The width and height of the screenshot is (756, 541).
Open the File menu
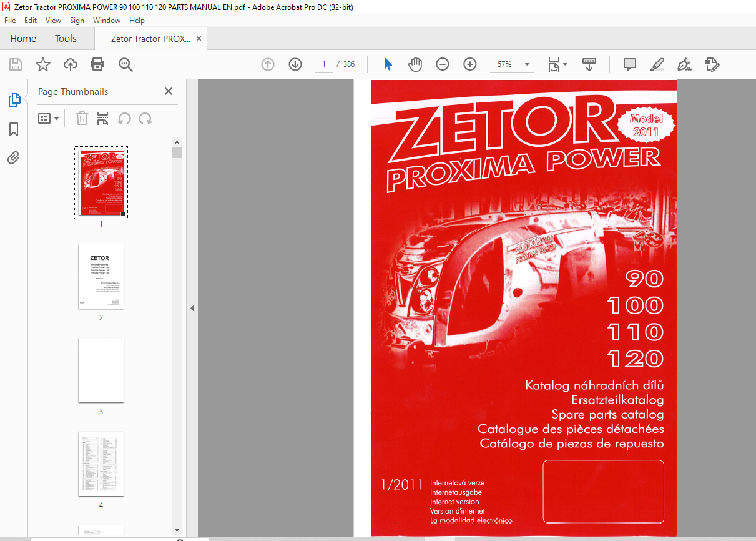[10, 21]
